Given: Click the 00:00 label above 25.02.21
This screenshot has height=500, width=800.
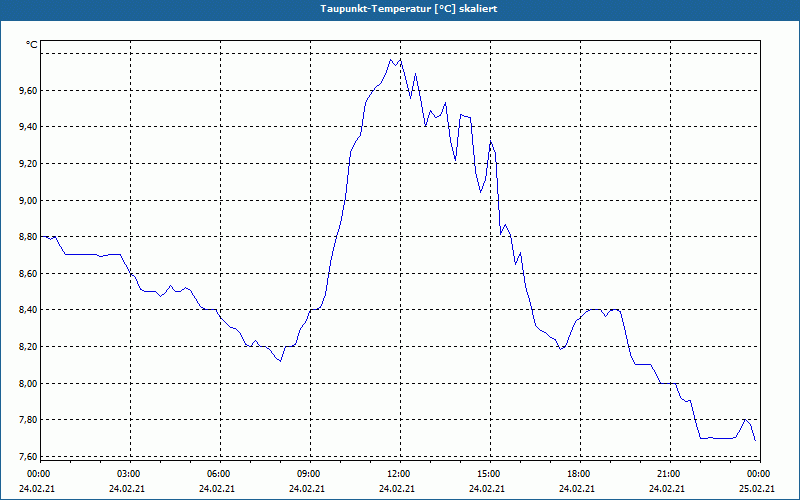Looking at the screenshot, I should click(760, 474).
